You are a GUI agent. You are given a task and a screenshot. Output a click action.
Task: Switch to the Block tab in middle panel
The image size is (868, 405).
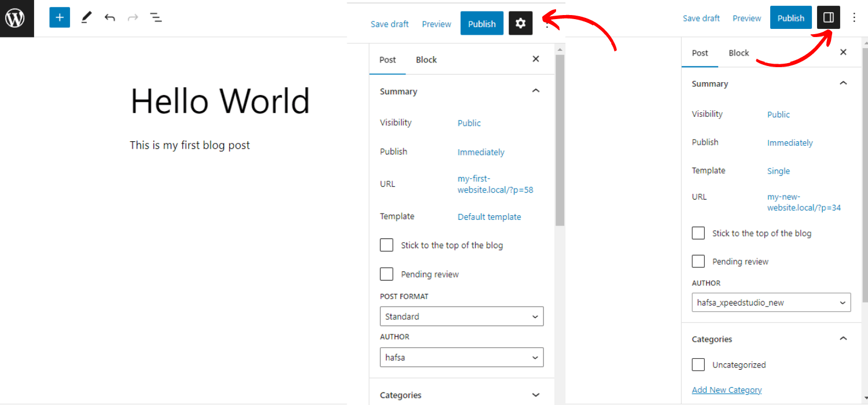pyautogui.click(x=426, y=60)
